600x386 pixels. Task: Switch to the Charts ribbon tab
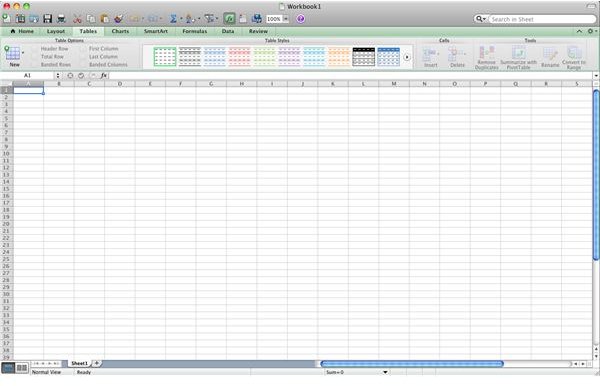click(120, 31)
